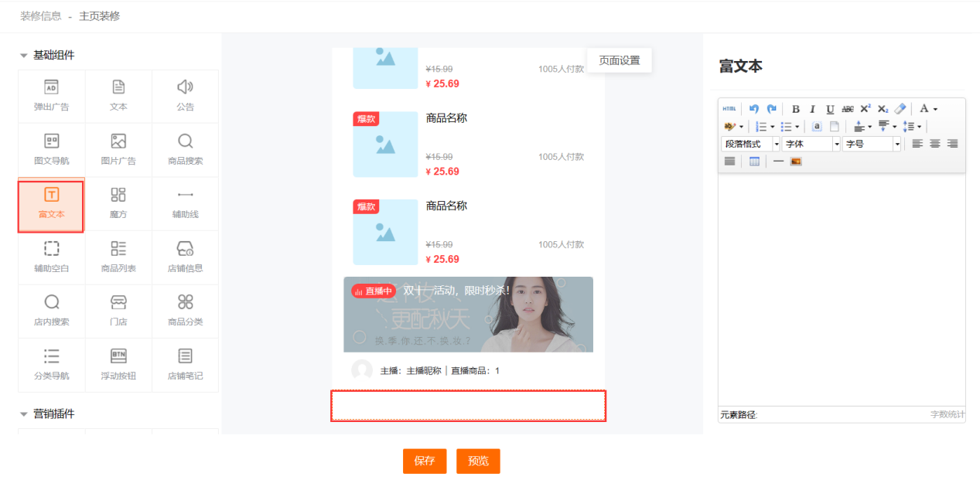980x497 pixels.
Task: Insert a table using the table icon
Action: (754, 162)
